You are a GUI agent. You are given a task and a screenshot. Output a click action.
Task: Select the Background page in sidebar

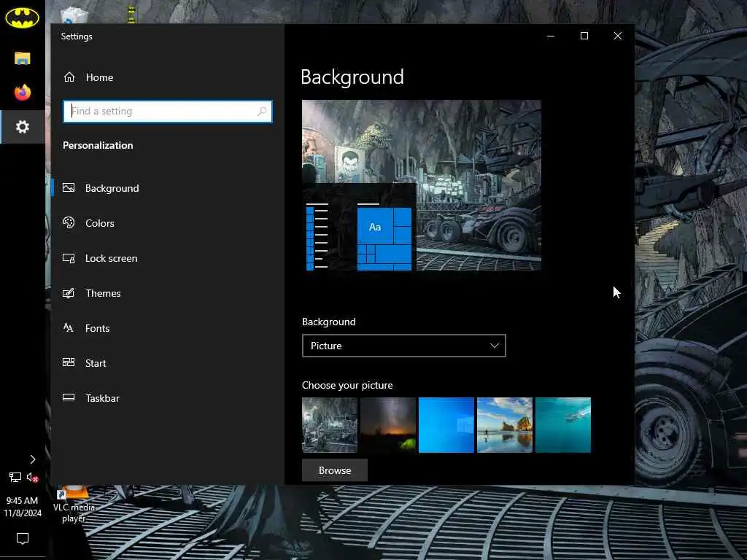pyautogui.click(x=112, y=188)
